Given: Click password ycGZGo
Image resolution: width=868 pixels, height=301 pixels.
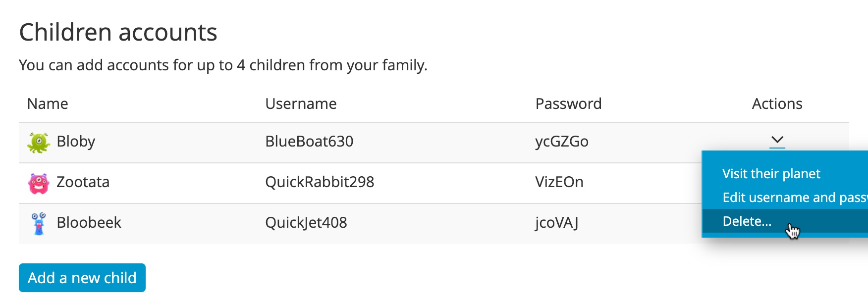Looking at the screenshot, I should point(562,142).
